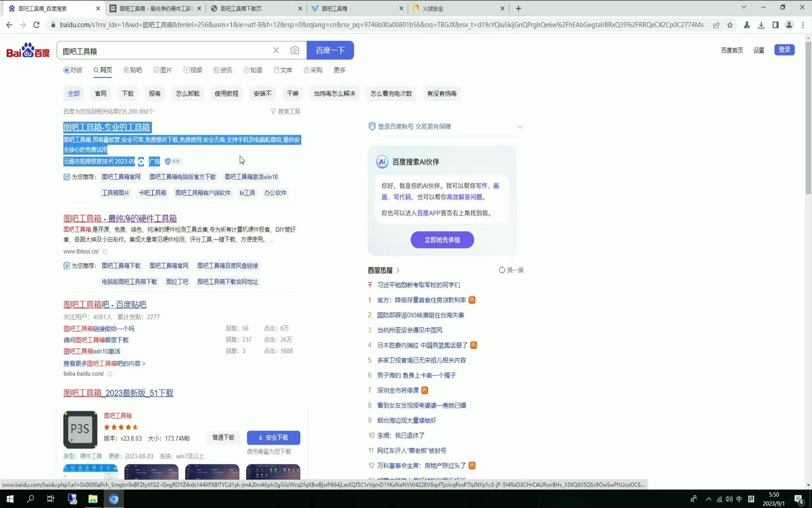Refresh hot list with 换一换
The width and height of the screenshot is (812, 508).
click(511, 270)
